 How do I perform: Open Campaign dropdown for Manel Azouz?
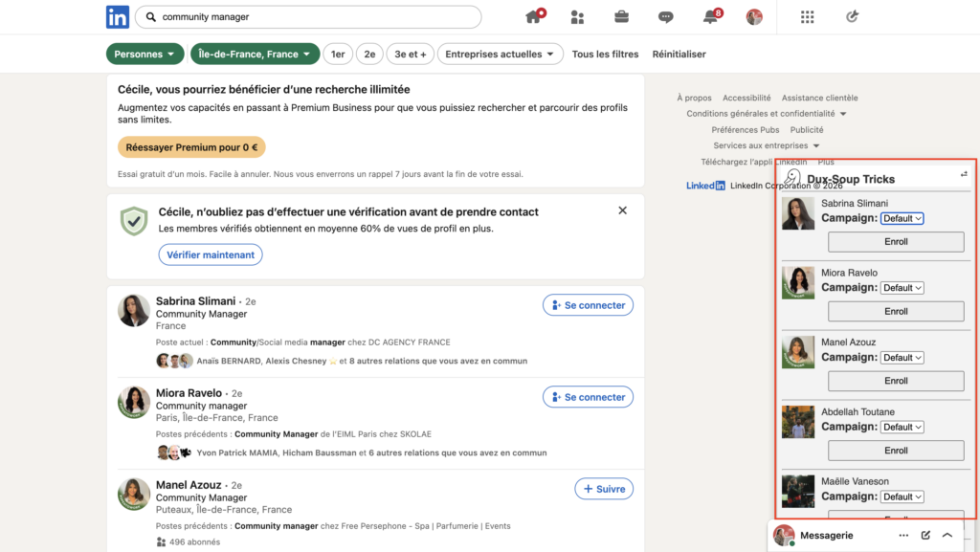click(x=902, y=358)
